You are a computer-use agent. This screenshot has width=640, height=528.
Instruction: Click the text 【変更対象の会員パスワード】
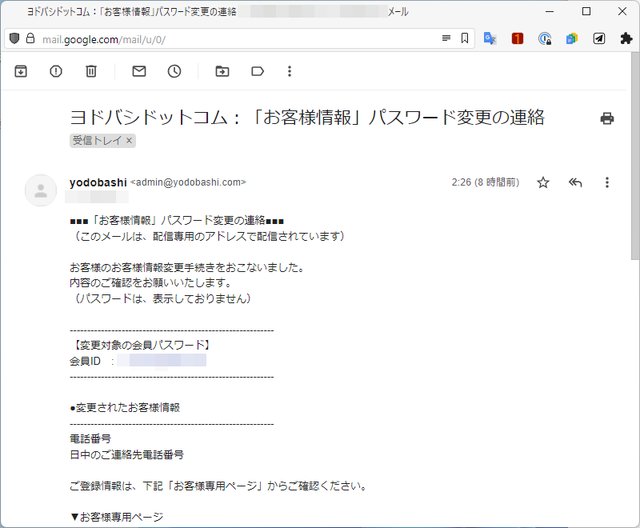pos(142,345)
